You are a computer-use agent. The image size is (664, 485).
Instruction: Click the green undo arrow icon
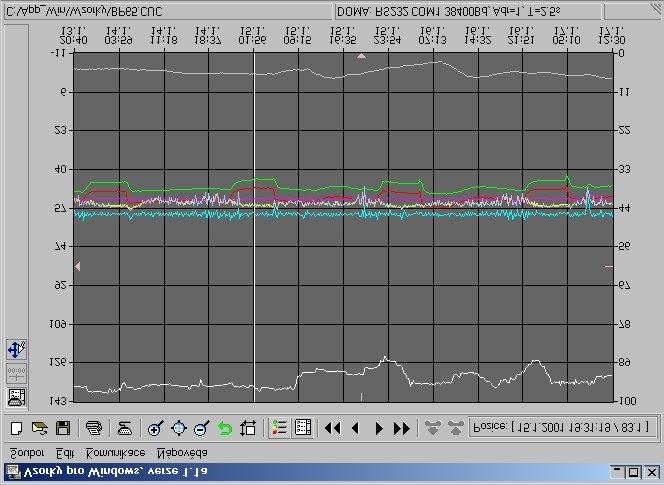pyautogui.click(x=224, y=428)
